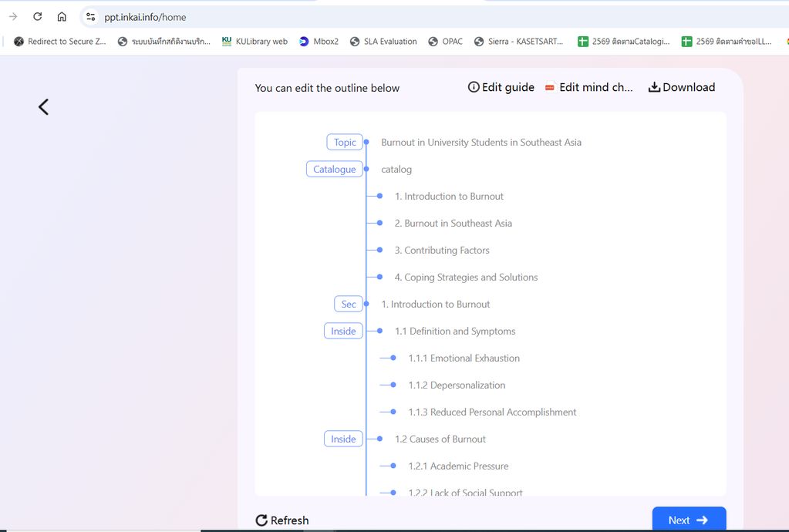Screen dimensions: 789x532
Task: Open Edit mind chart option
Action: pyautogui.click(x=588, y=87)
